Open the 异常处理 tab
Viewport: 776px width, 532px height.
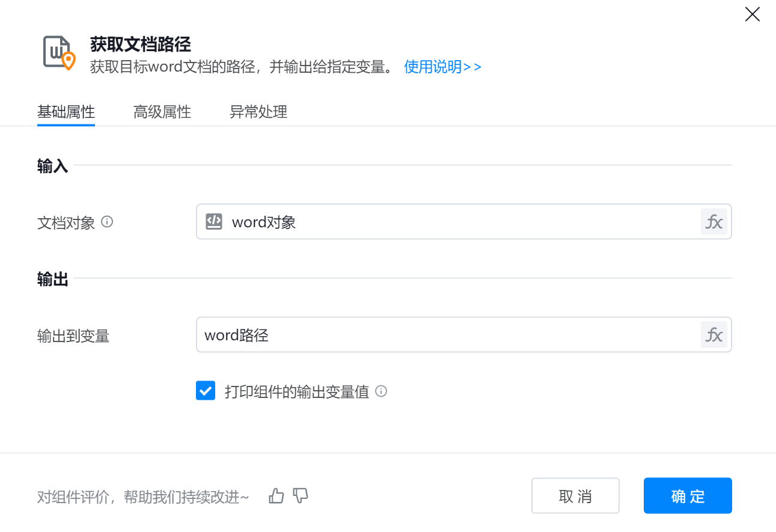(258, 112)
